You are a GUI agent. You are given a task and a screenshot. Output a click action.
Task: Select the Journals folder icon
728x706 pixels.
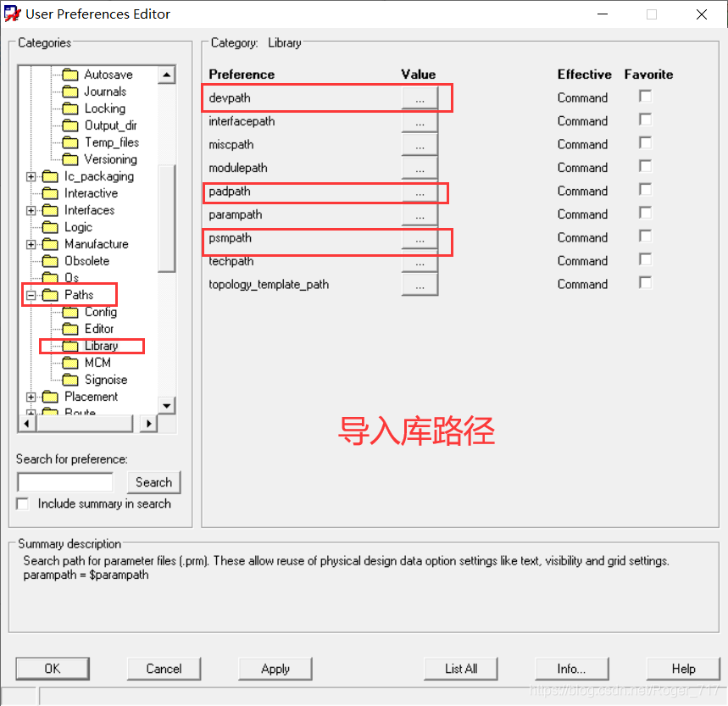(70, 92)
